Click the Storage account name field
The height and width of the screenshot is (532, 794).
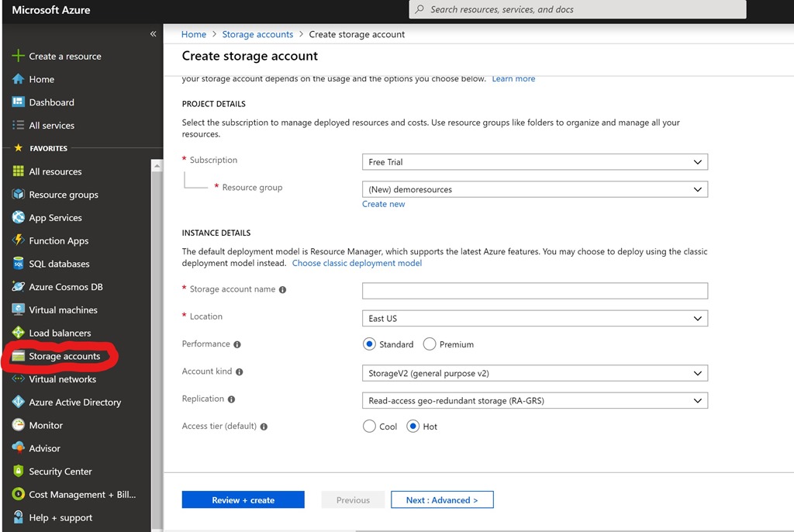[535, 291]
